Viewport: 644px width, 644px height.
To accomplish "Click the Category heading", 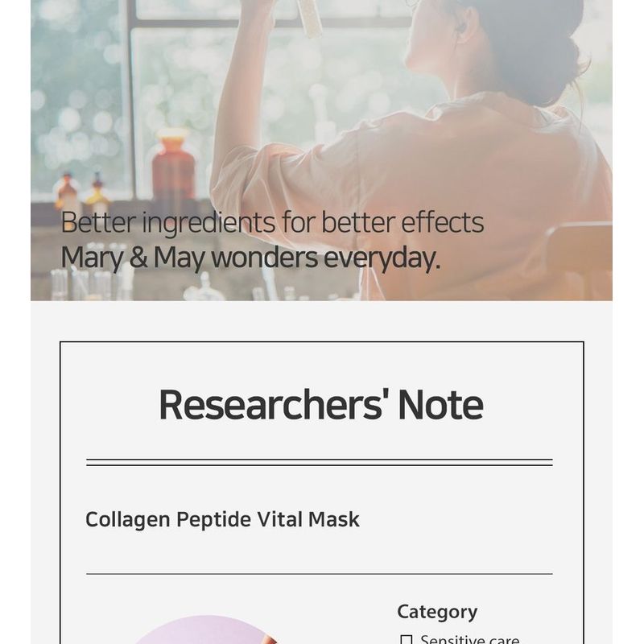I will coord(437,611).
